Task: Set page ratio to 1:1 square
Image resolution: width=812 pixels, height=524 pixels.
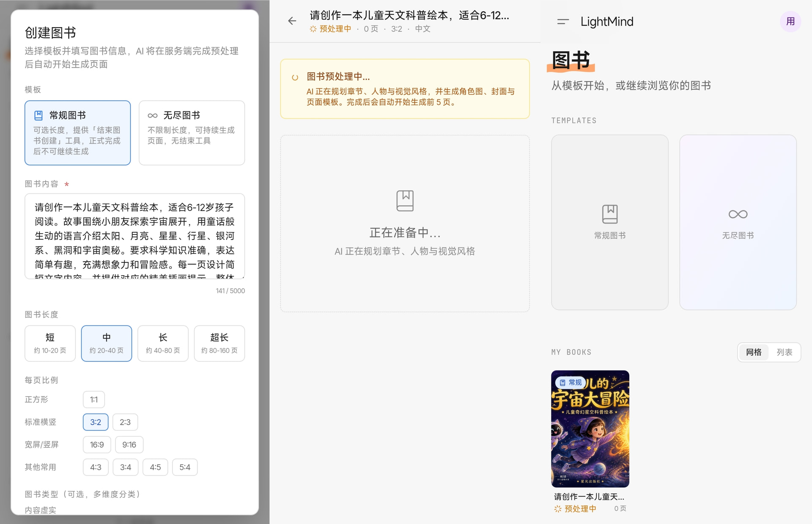Action: click(x=94, y=400)
